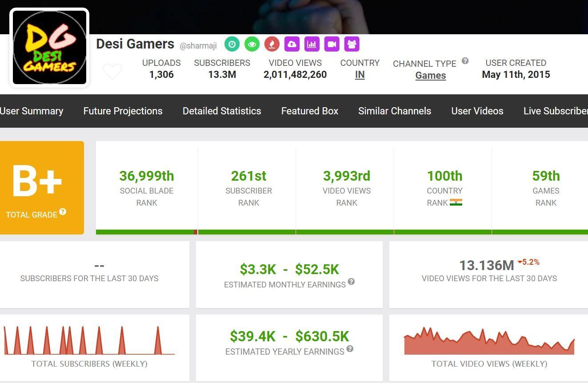Click the Desi Gamers channel avatar
Screen dimensions: 588x384
click(x=49, y=48)
